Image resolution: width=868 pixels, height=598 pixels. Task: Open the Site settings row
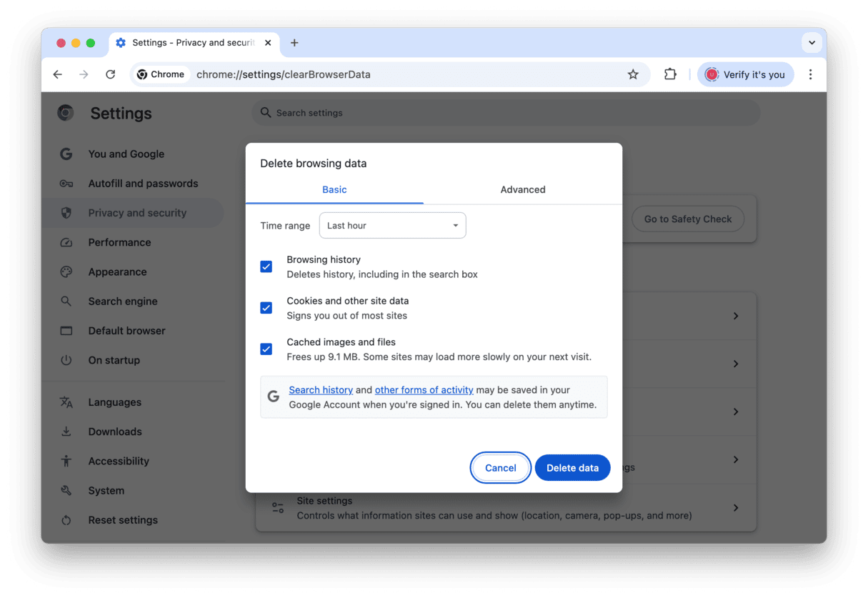coord(506,508)
